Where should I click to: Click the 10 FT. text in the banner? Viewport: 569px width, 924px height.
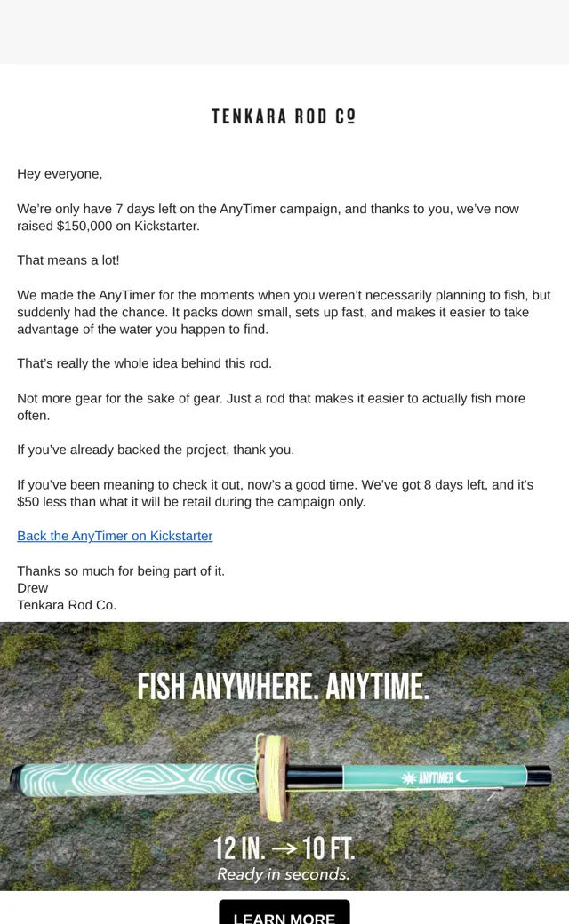(329, 848)
